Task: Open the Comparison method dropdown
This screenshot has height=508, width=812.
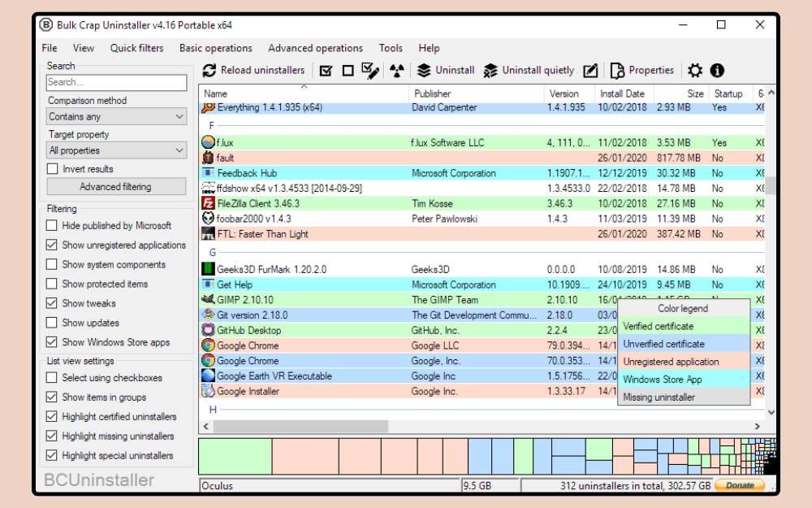Action: 117,117
